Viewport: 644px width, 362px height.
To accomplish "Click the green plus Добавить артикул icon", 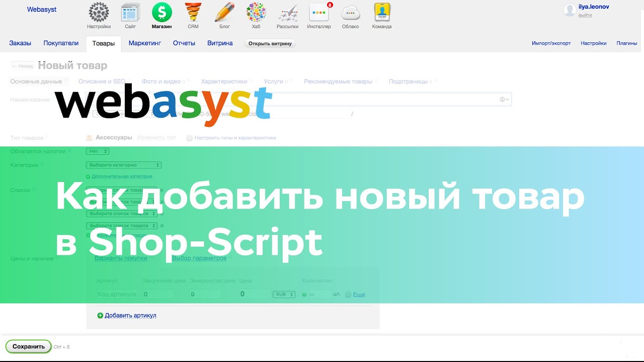I will click(x=100, y=315).
